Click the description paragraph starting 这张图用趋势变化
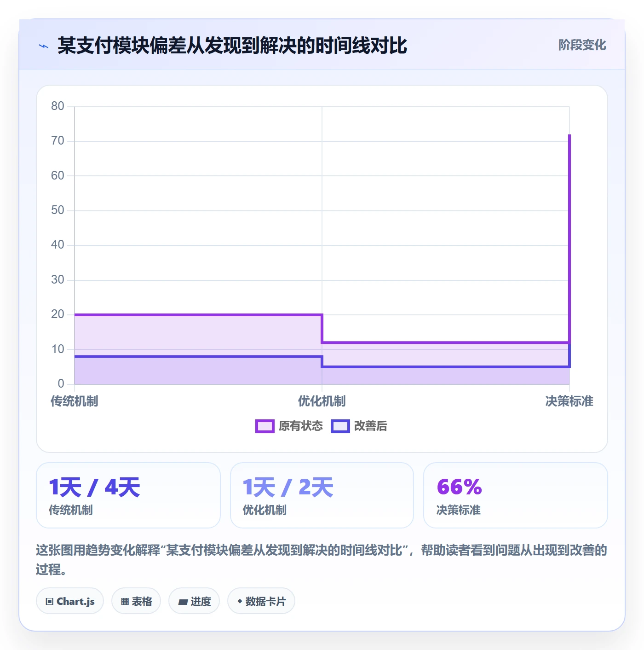This screenshot has width=644, height=650. 322,560
